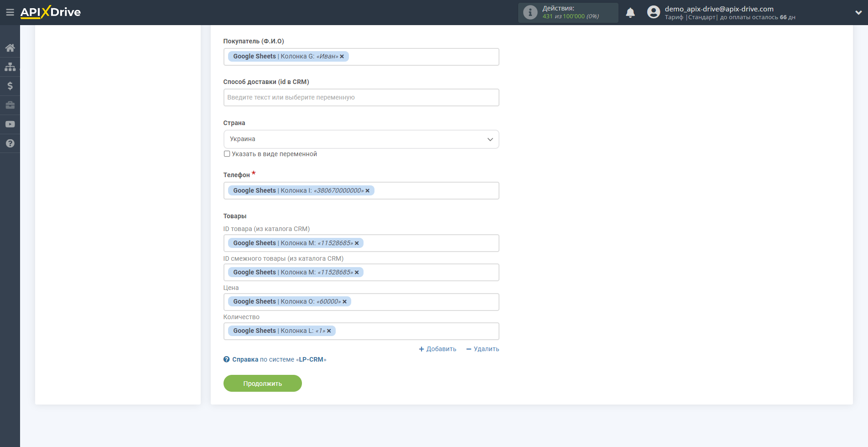Image resolution: width=868 pixels, height=447 pixels.
Task: Toggle 'Указать в виде переменной' checkbox
Action: [227, 154]
